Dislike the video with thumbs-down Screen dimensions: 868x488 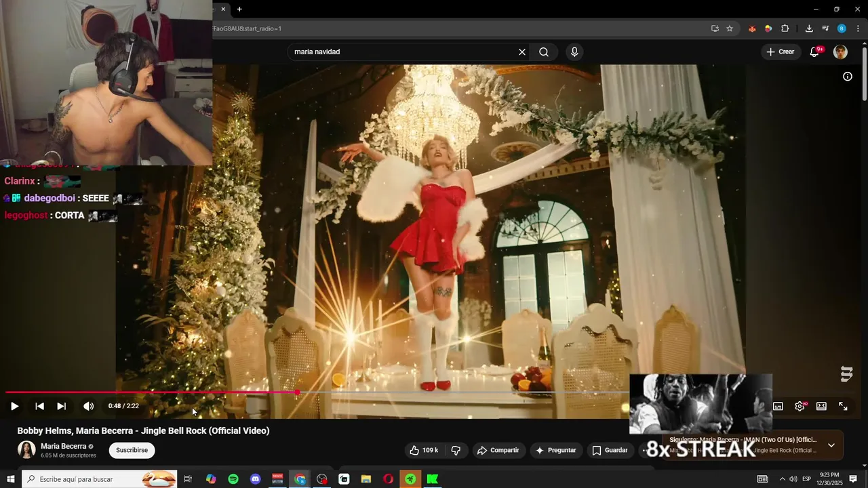pyautogui.click(x=456, y=450)
